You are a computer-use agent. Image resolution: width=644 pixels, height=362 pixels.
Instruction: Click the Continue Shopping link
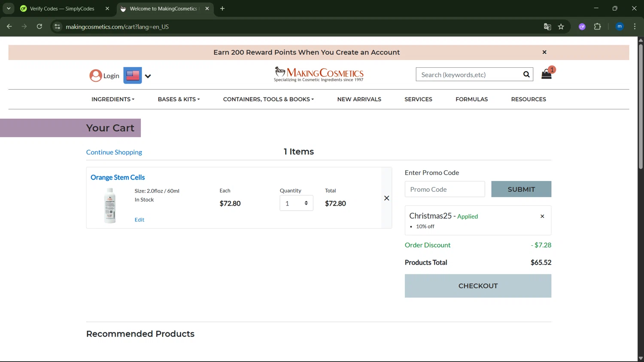point(114,152)
